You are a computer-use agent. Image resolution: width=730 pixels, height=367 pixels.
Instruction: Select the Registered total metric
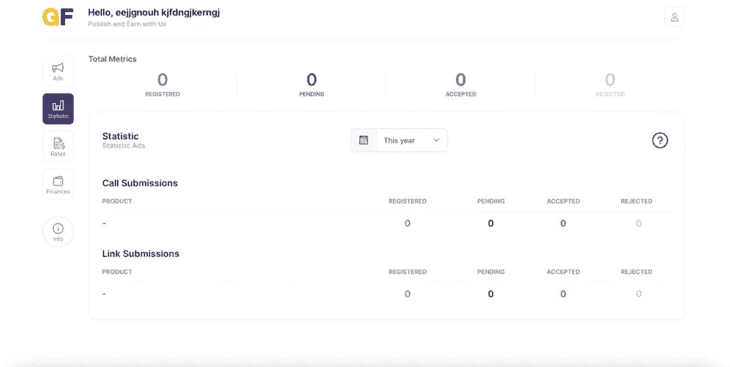[x=162, y=84]
